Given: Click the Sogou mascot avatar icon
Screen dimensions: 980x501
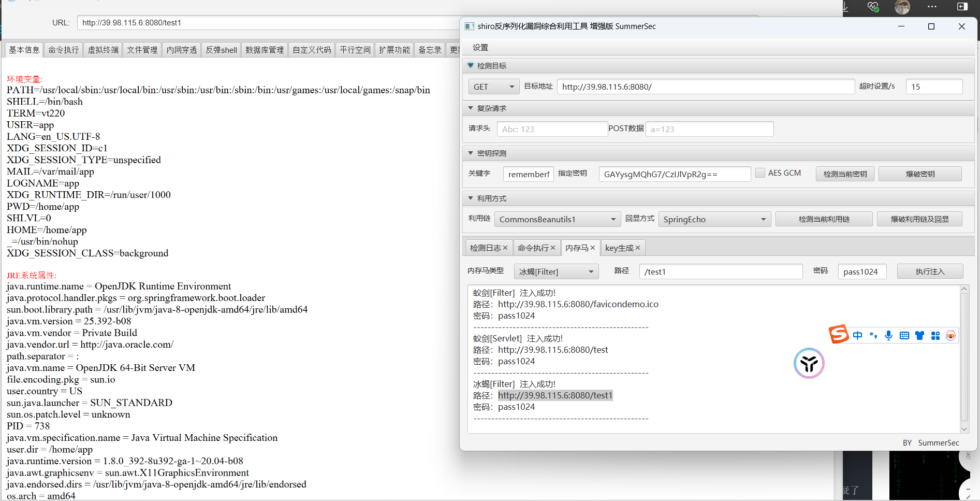Looking at the screenshot, I should tap(950, 336).
